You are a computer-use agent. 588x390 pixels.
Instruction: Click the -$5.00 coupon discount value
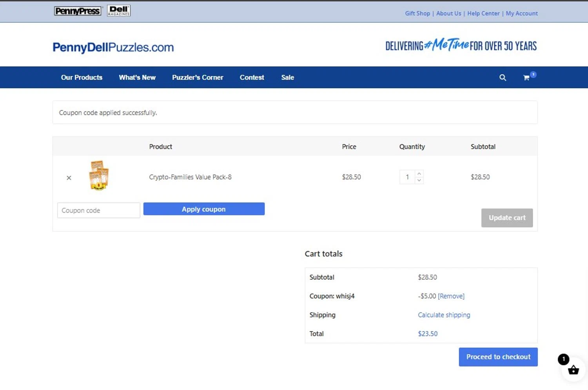[x=427, y=296]
